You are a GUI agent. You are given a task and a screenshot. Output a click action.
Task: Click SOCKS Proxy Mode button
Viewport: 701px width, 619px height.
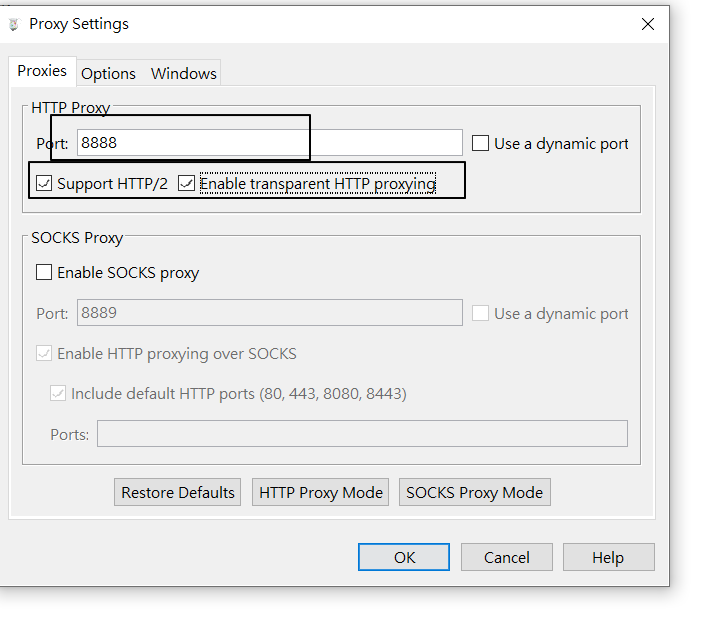point(475,492)
